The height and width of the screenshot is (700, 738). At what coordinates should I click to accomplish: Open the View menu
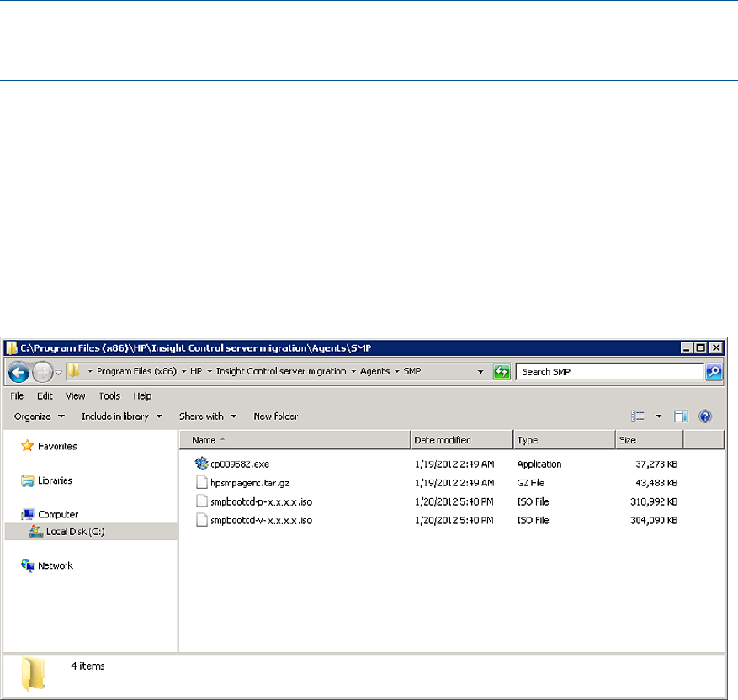(x=75, y=396)
